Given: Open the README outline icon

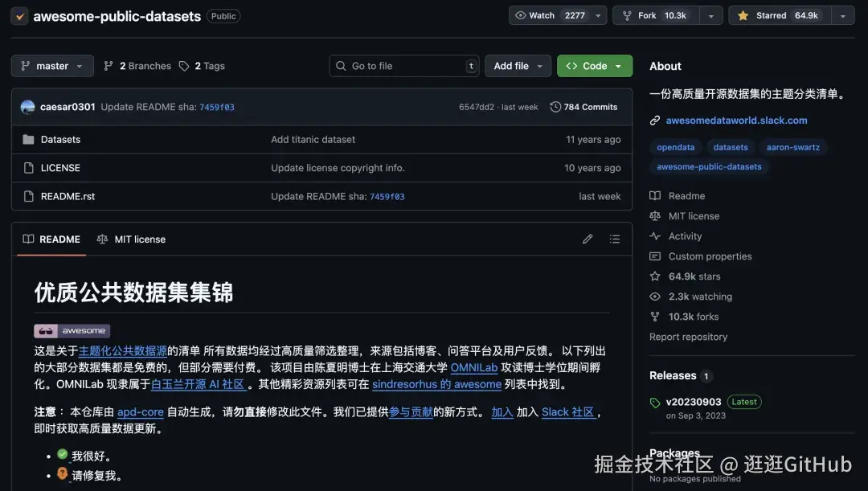Looking at the screenshot, I should click(x=614, y=239).
